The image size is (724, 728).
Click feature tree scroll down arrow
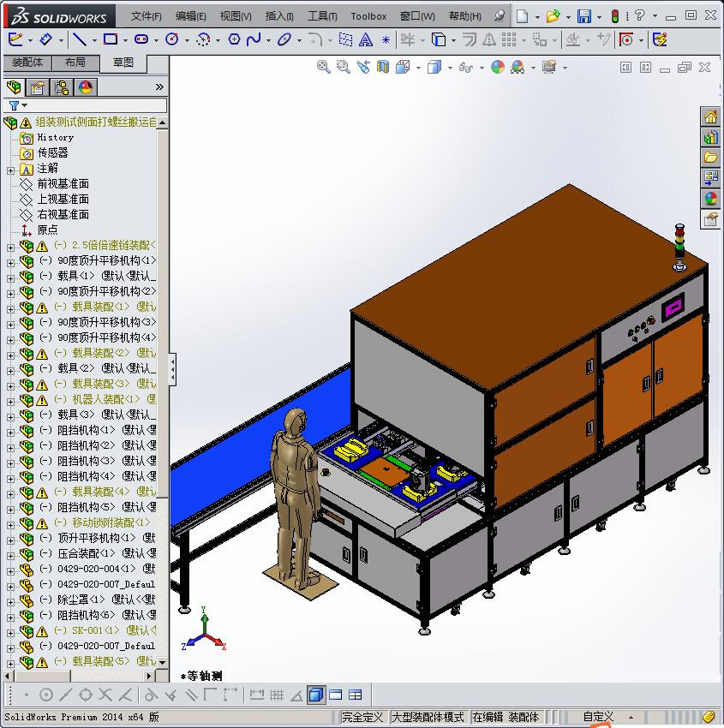pyautogui.click(x=162, y=662)
